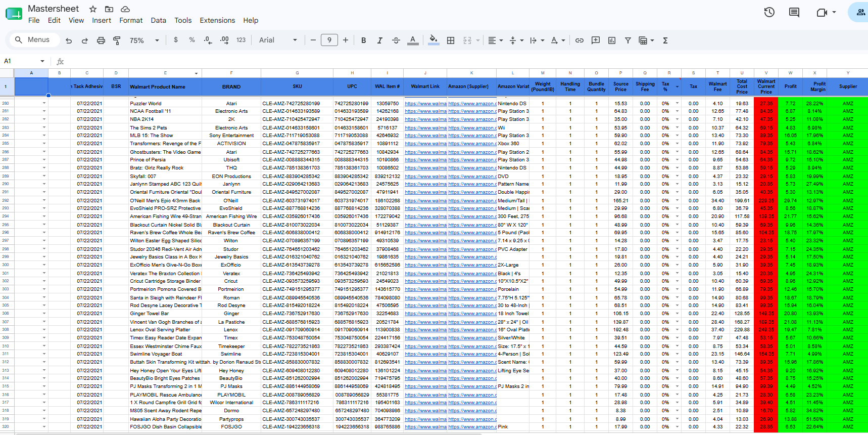
Task: Open number format 123 menu
Action: [241, 40]
